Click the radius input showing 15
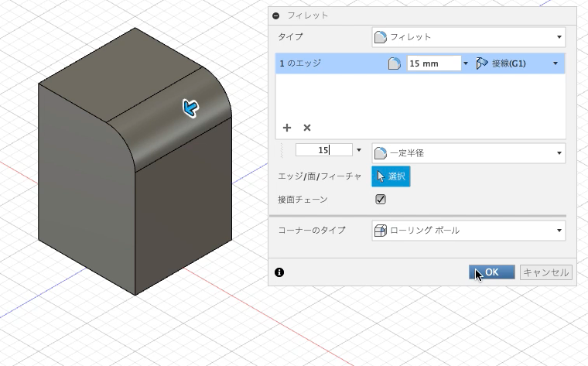This screenshot has width=588, height=366. point(324,150)
